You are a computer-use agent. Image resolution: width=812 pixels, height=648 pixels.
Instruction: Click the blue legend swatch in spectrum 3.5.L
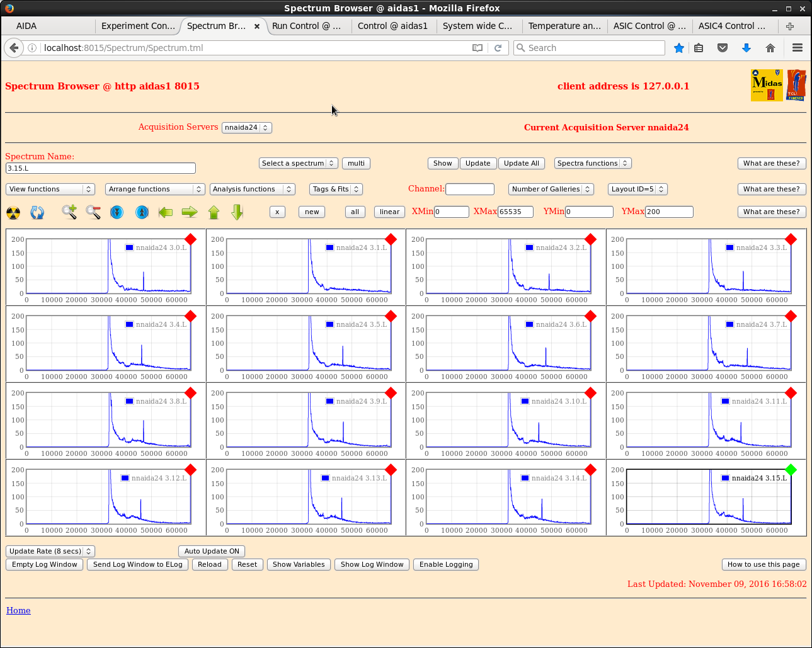click(x=329, y=324)
